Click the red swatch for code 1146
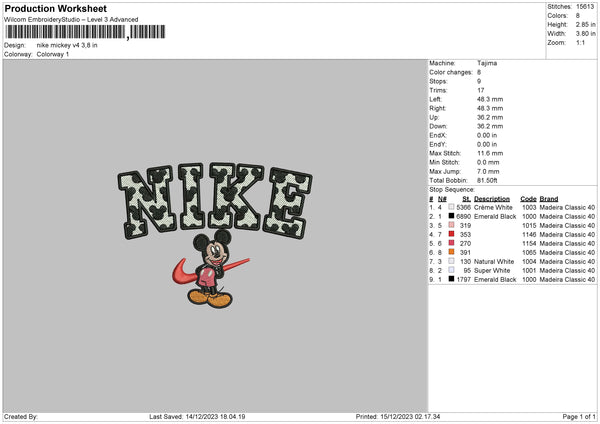The height and width of the screenshot is (424, 600). (452, 234)
